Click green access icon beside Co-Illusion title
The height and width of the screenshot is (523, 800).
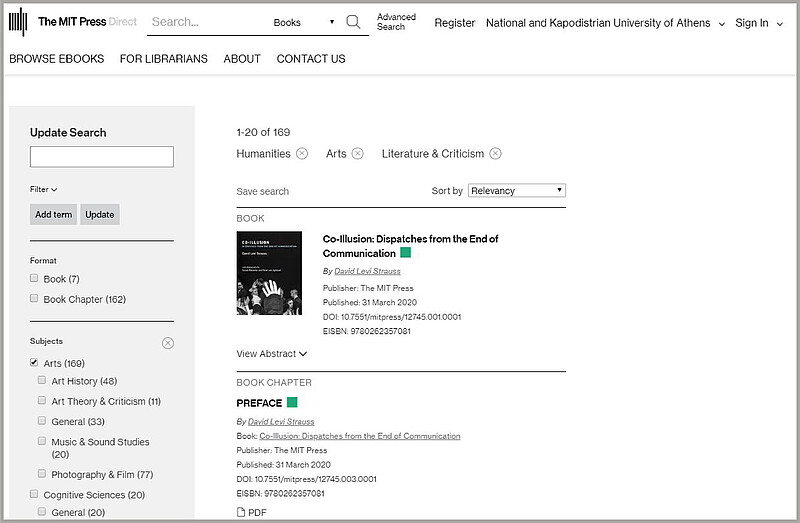click(406, 253)
